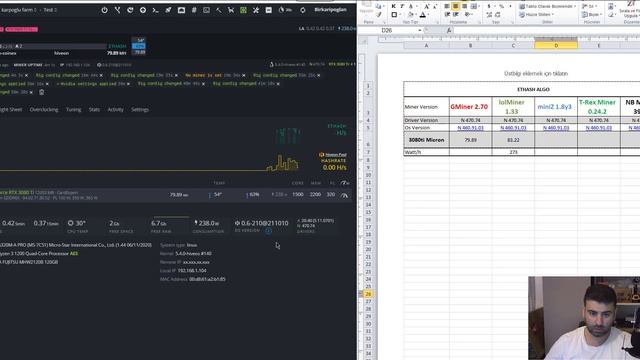
Task: Open the rig Settings tab
Action: coord(140,109)
